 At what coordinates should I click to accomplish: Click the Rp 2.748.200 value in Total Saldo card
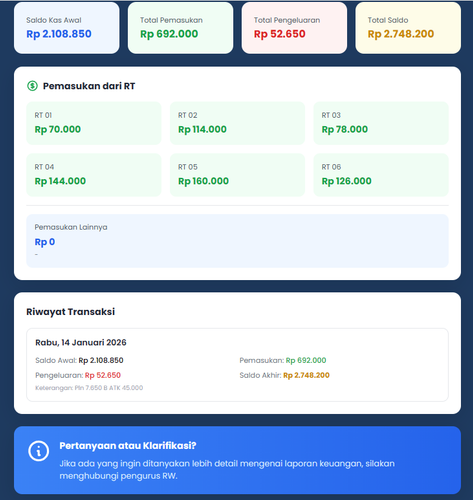(x=401, y=34)
